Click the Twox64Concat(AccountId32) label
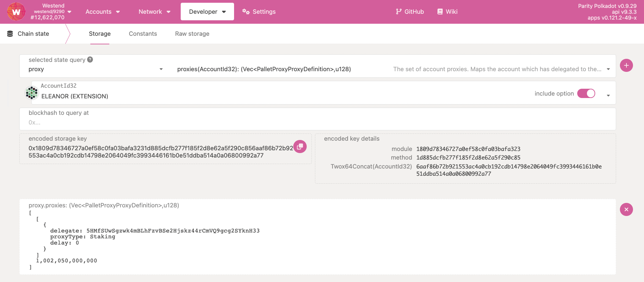This screenshot has height=282, width=644. point(371,166)
